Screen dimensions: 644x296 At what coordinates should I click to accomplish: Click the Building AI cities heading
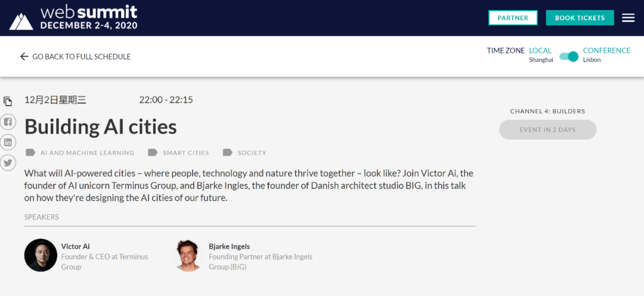click(x=101, y=127)
